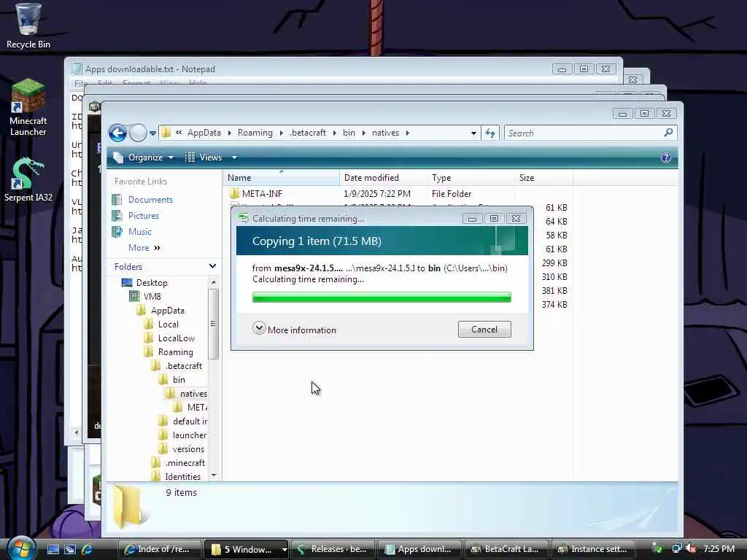747x560 pixels.
Task: Click Explorer's forward navigation arrow
Action: [x=138, y=133]
